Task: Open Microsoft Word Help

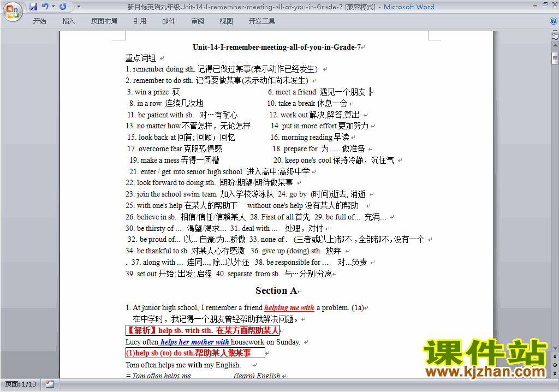Action: coord(554,21)
